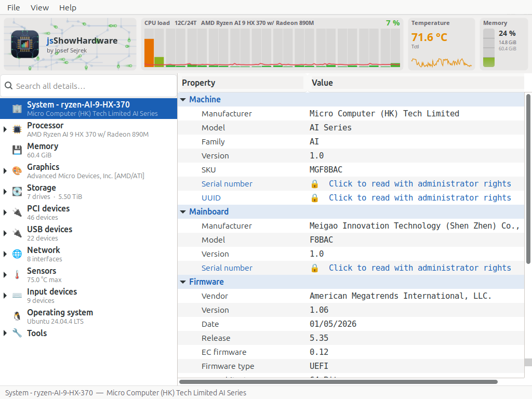This screenshot has height=399, width=532.
Task: Open the View menu
Action: tap(39, 7)
